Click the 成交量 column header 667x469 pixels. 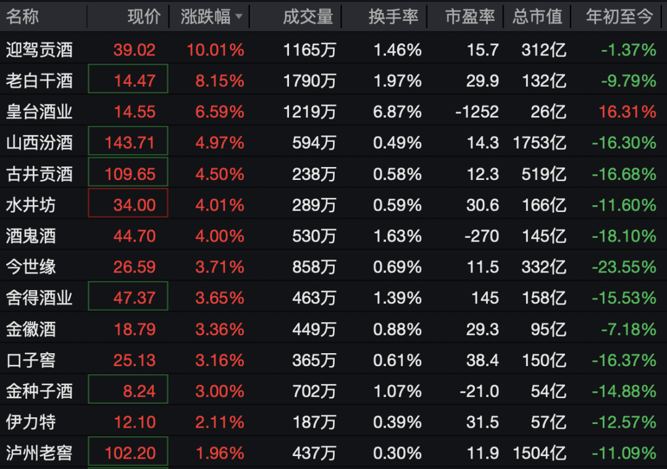[306, 17]
